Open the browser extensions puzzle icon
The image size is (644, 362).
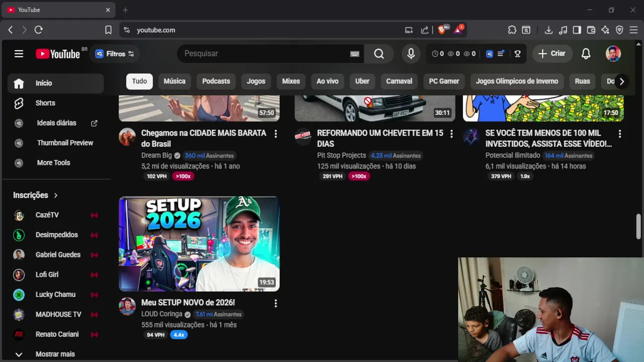pos(512,30)
